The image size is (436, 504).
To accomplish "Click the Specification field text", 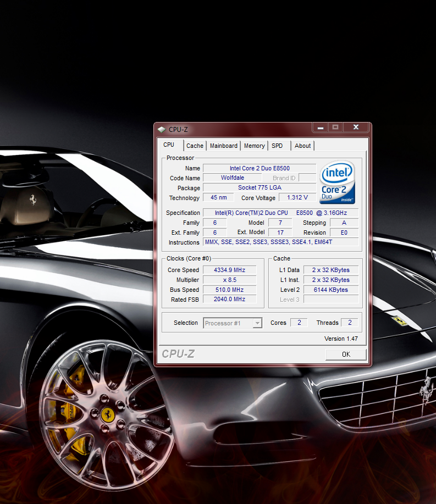I will (x=281, y=213).
